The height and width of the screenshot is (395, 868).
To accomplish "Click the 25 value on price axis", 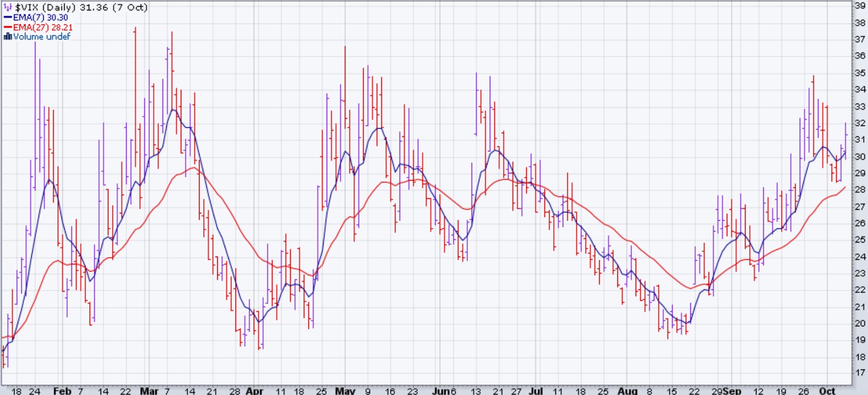I will (x=860, y=240).
